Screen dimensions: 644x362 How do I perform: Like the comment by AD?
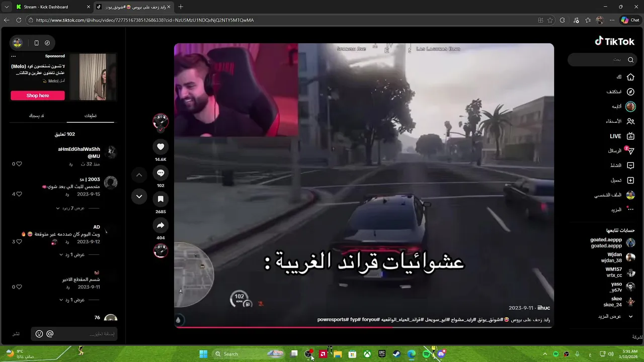point(19,242)
